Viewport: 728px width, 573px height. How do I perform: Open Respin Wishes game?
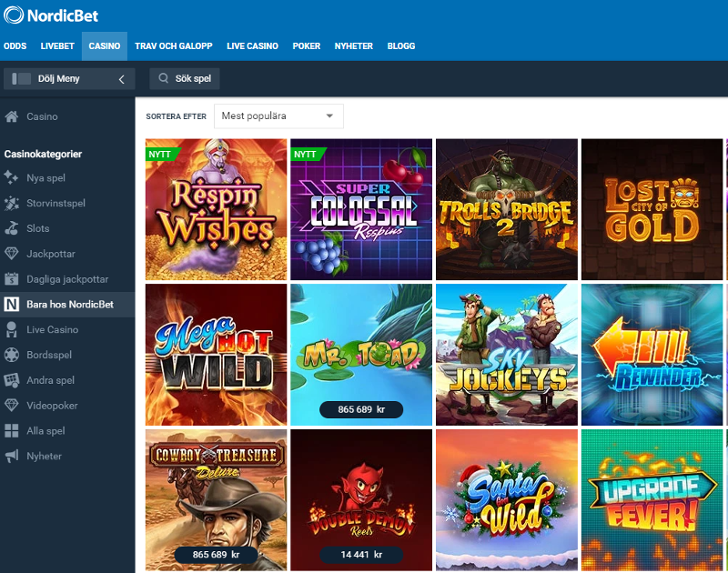click(216, 209)
